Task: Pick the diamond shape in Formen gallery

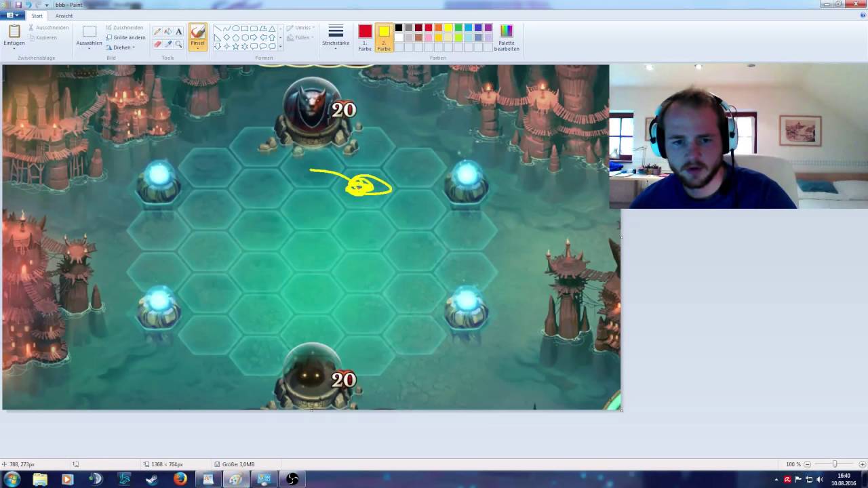Action: pyautogui.click(x=226, y=37)
